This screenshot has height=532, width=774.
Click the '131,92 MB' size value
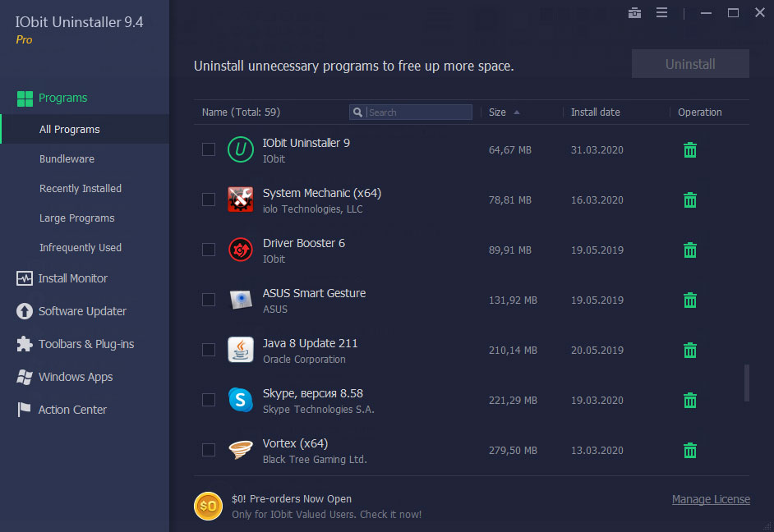pyautogui.click(x=513, y=300)
